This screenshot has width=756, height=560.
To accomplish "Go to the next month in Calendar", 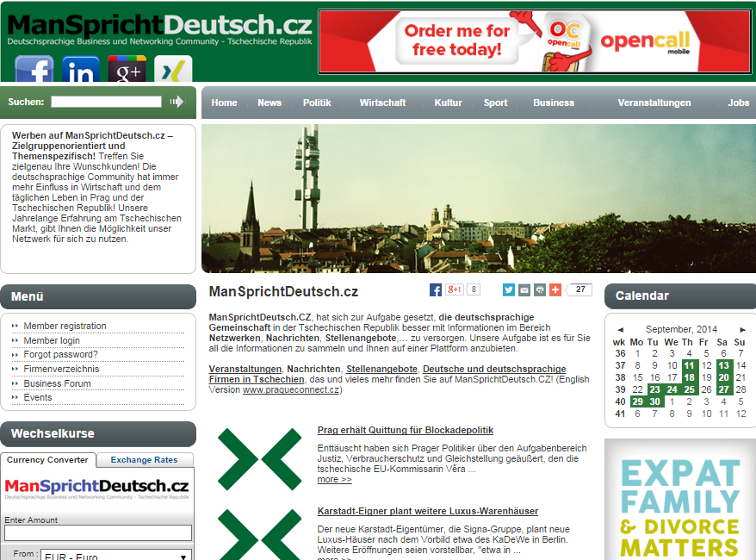I will 743,330.
